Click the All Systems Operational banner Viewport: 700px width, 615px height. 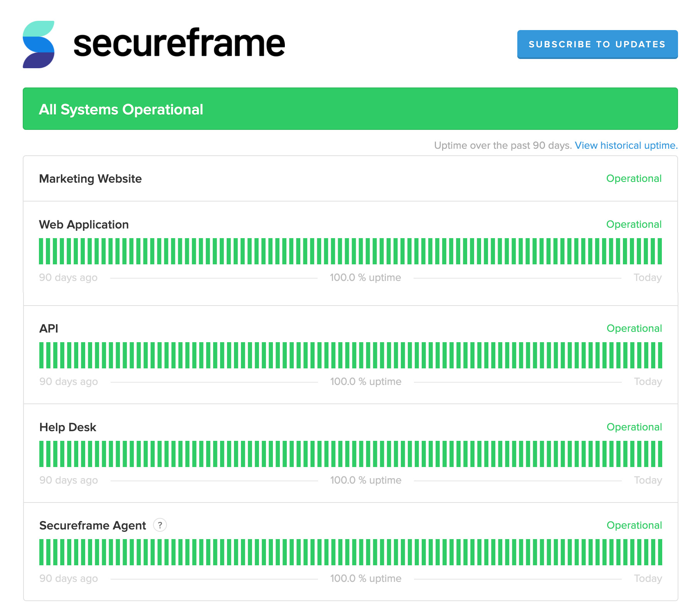pos(350,109)
